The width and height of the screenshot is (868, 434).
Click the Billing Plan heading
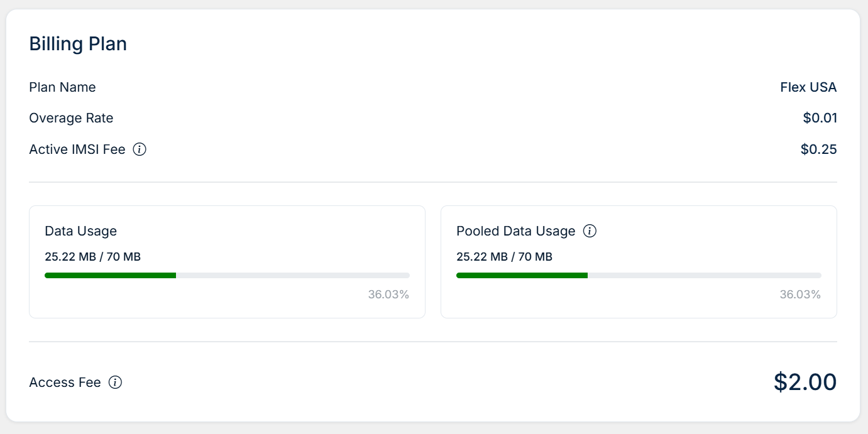[x=78, y=44]
